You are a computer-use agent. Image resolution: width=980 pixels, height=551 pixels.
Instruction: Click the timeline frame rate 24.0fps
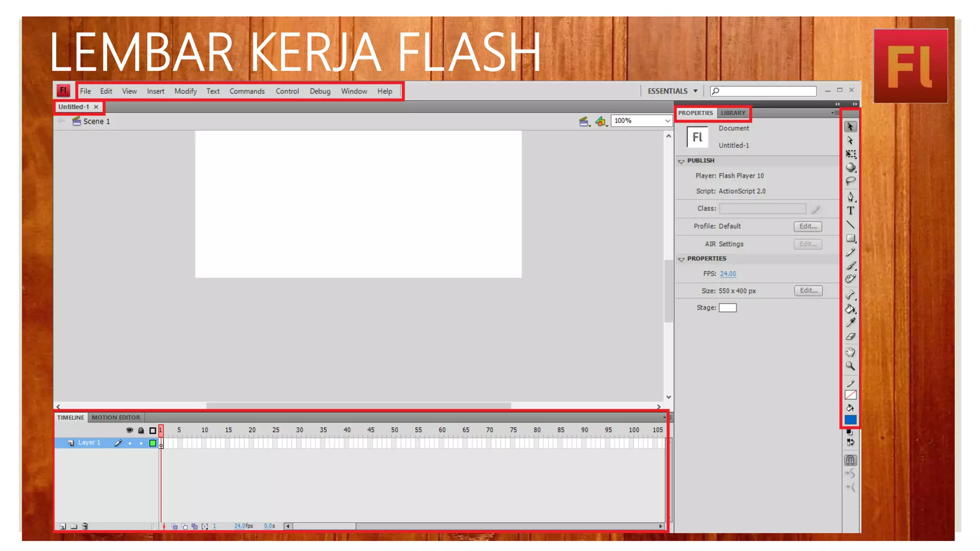click(244, 526)
